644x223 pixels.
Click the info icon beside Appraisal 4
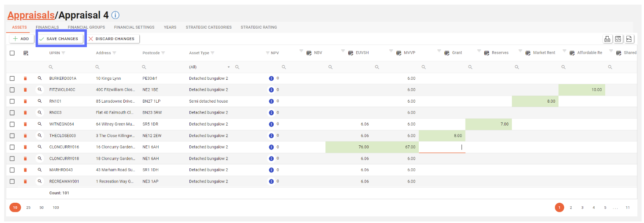click(x=115, y=15)
